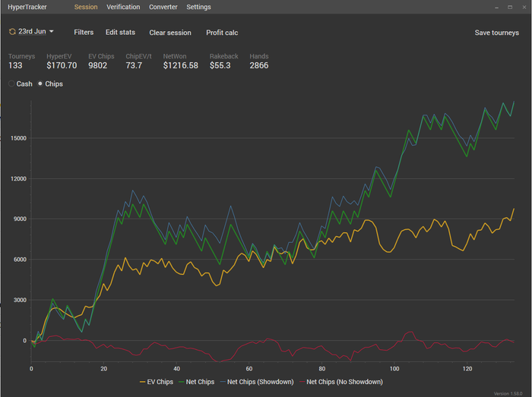
Task: Click the refresh icon beside 23rd Jun
Action: (x=12, y=32)
